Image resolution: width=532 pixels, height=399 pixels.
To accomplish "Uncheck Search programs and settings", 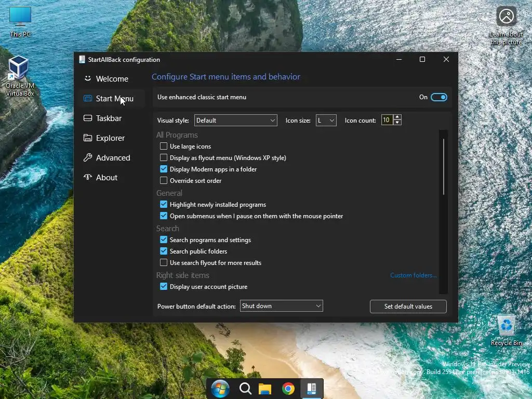I will tap(164, 240).
